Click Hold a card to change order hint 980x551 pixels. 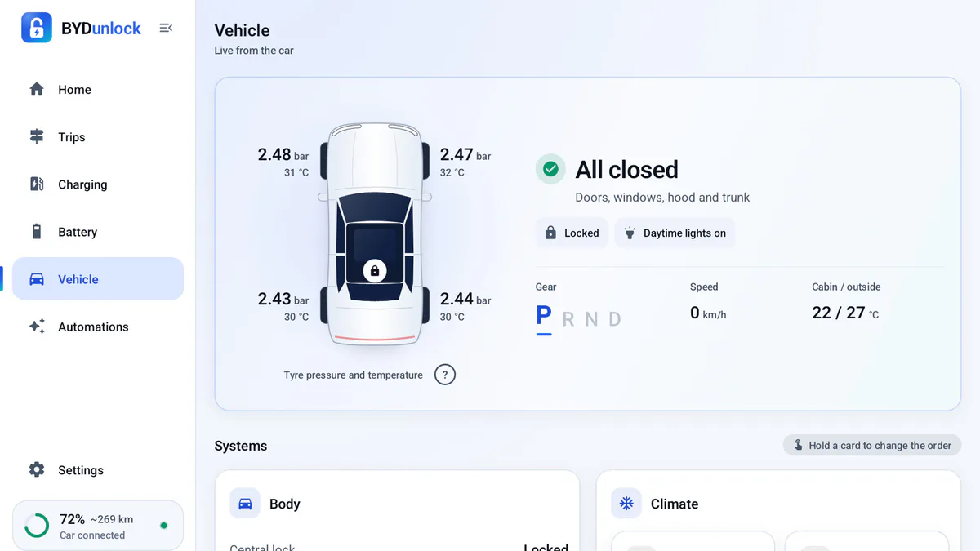coord(872,445)
